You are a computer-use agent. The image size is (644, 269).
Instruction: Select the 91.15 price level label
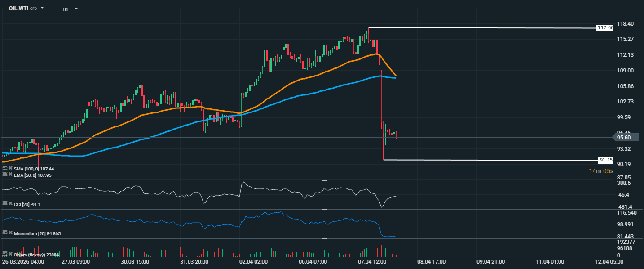[606, 160]
